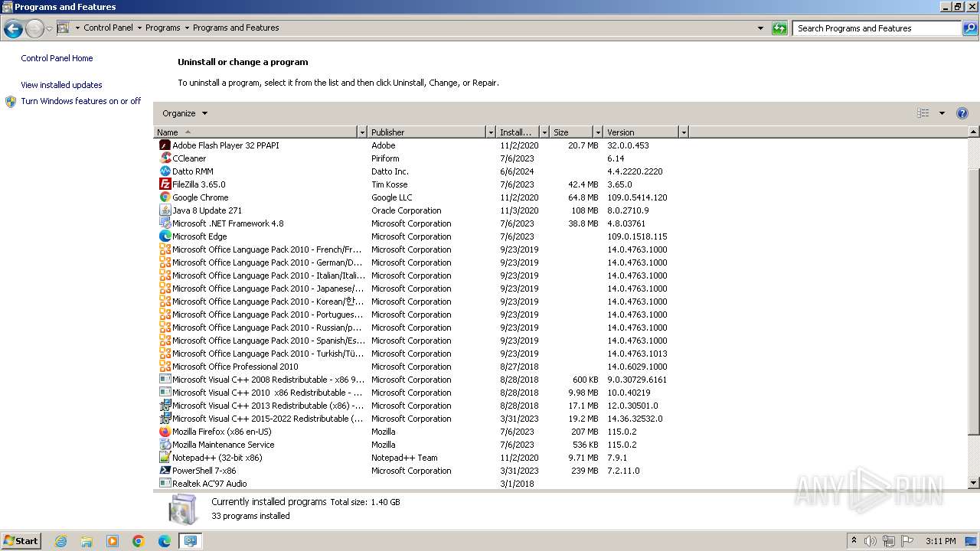Open the Version column filter dropdown
This screenshot has height=551, width=980.
[x=684, y=132]
